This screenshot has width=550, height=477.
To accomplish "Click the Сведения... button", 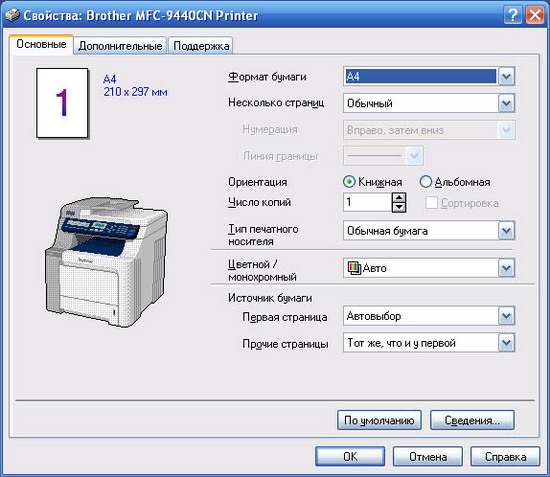I will pos(472,420).
